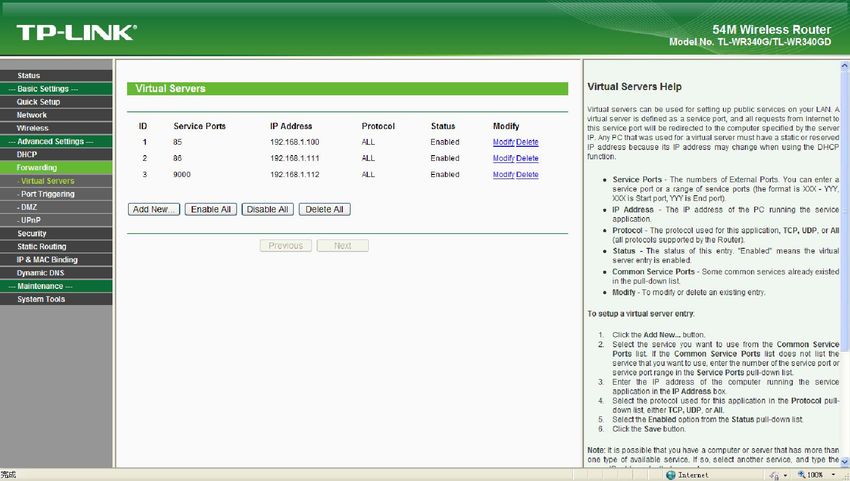Go to the Network menu
Screen dimensions: 850x481
coord(56,115)
